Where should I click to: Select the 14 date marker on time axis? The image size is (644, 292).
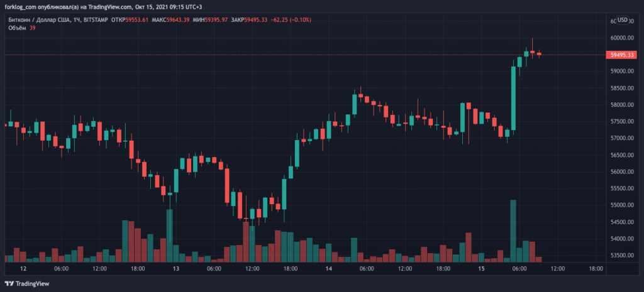(329, 269)
